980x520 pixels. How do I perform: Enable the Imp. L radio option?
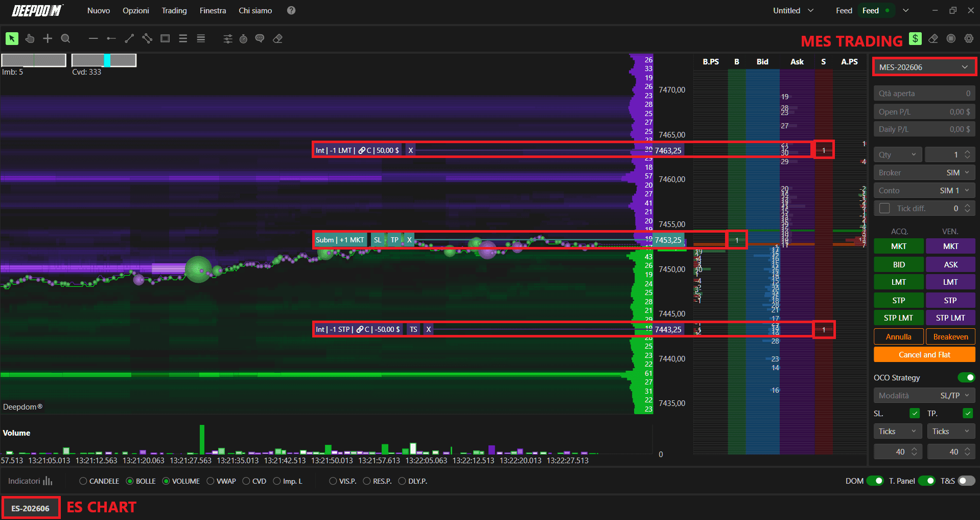[x=277, y=481]
